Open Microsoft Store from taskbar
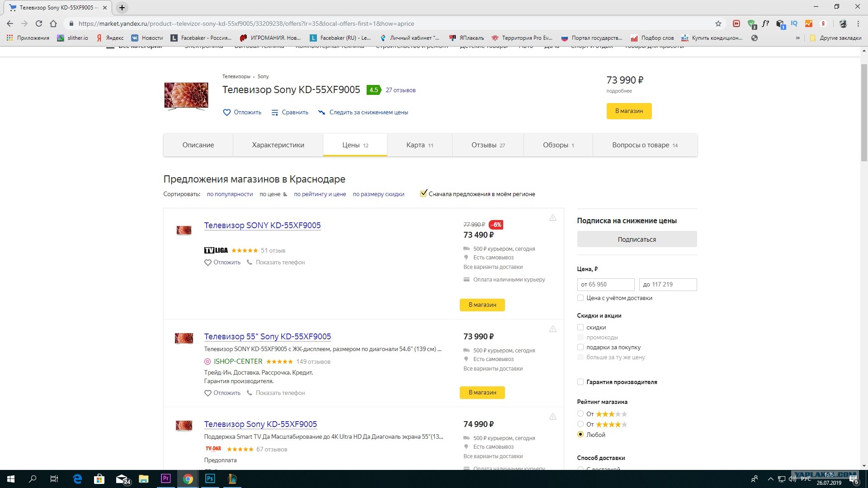This screenshot has width=868, height=488. point(99,479)
